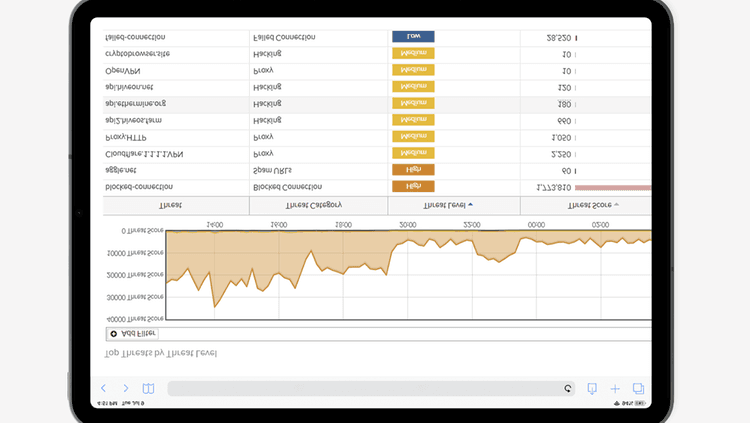Sort by the Threat Score column arrow

616,205
